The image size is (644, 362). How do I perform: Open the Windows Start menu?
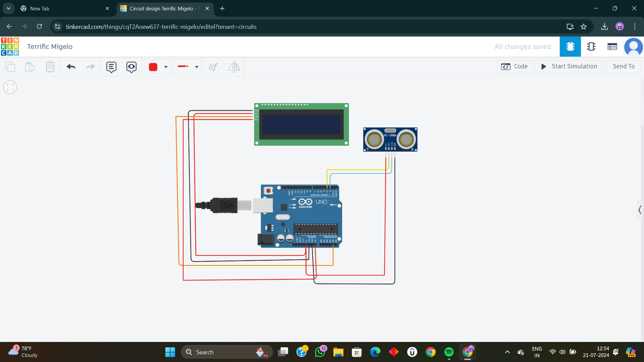tap(170, 352)
